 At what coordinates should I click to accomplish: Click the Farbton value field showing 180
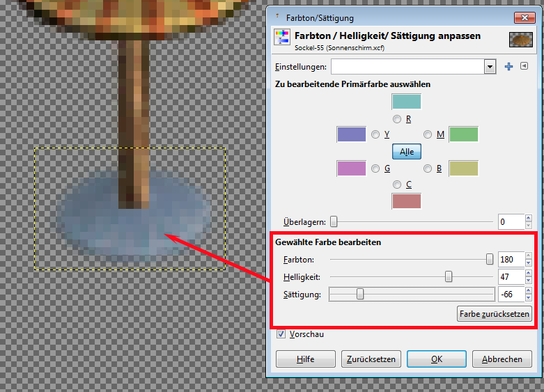click(511, 260)
